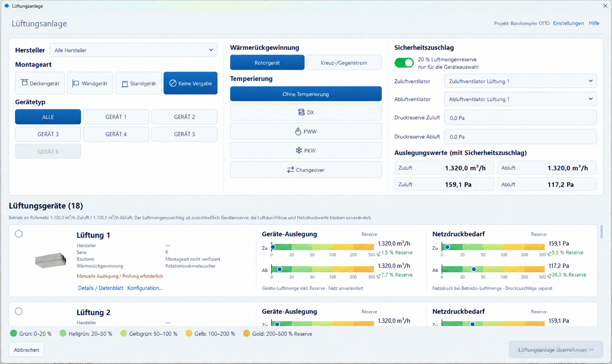Open Details / Datenblatt for Lüftung 1
The image size is (612, 364).
pos(100,288)
